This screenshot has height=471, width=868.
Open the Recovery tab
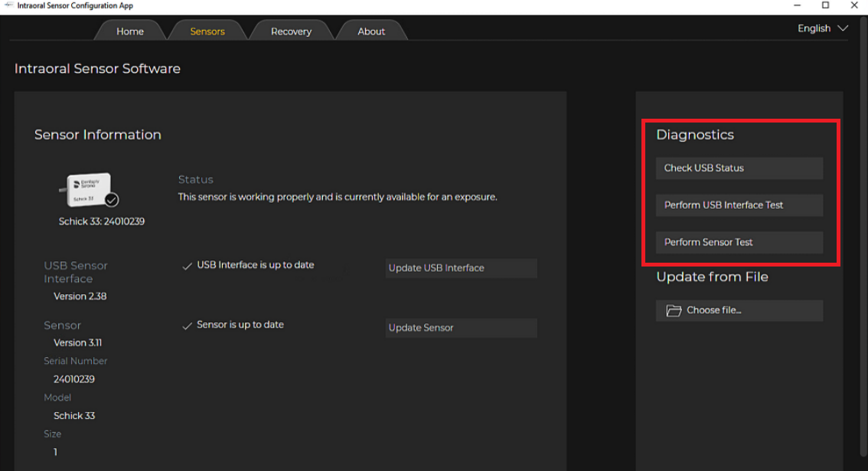[x=291, y=31]
